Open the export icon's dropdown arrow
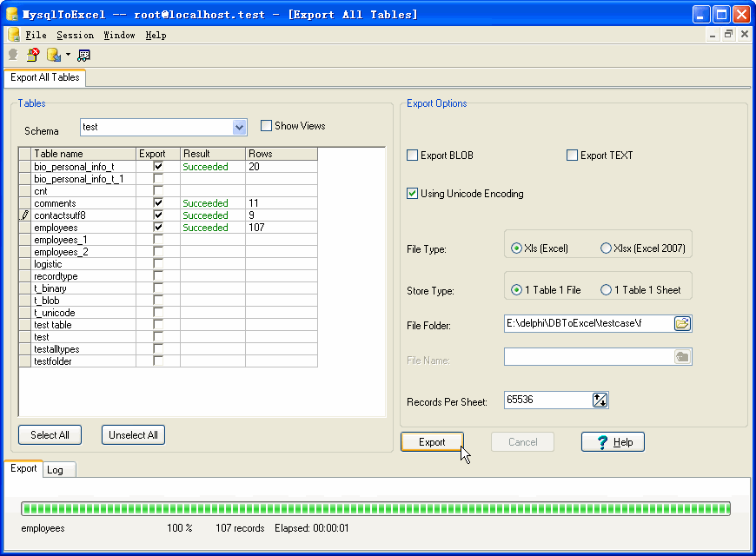This screenshot has width=756, height=556. point(68,55)
